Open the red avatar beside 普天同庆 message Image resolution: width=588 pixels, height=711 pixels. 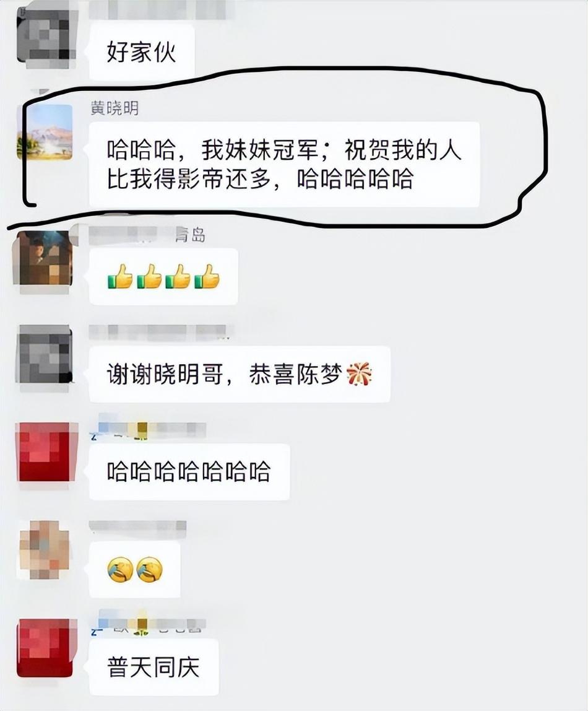click(x=45, y=648)
